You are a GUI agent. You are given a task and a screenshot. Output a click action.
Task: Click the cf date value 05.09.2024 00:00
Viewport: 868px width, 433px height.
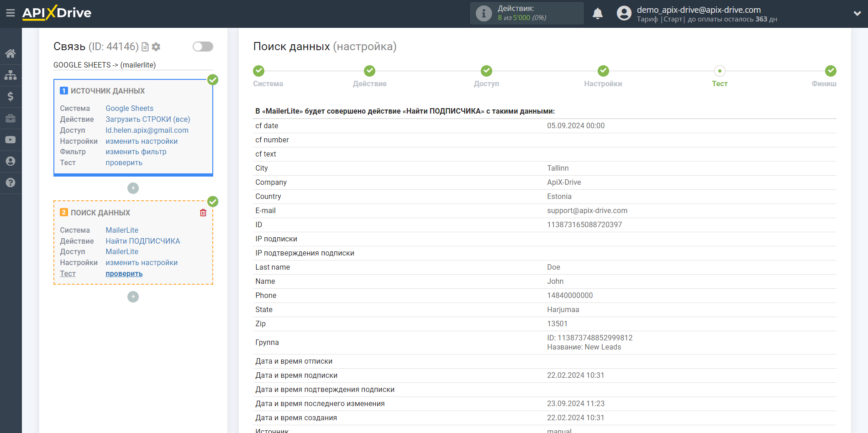click(576, 125)
